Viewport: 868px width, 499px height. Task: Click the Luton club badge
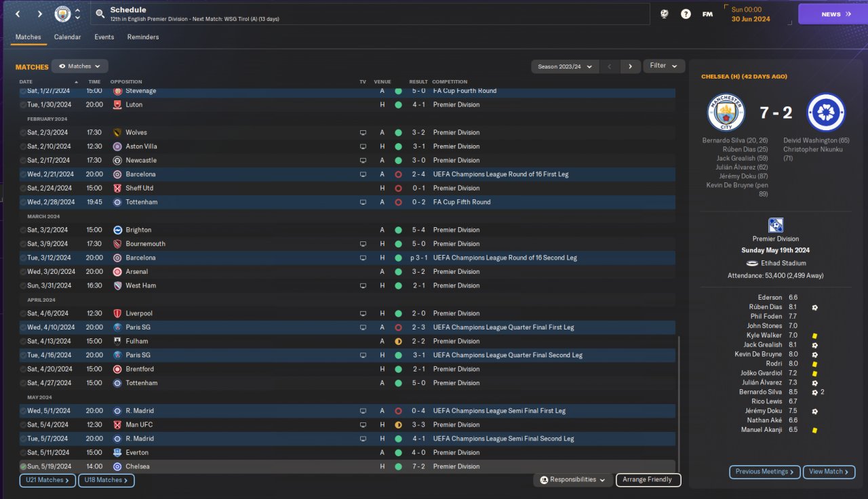click(117, 104)
